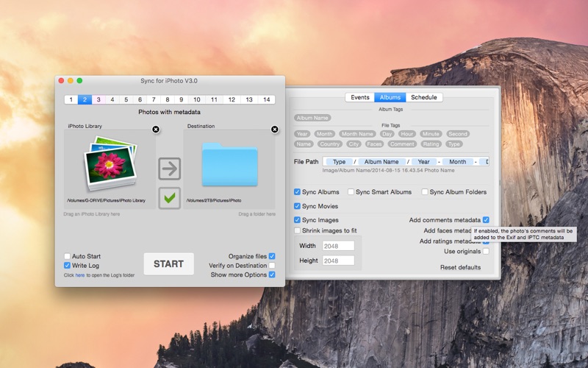The height and width of the screenshot is (368, 588).
Task: Select preset number 2
Action: click(x=85, y=99)
